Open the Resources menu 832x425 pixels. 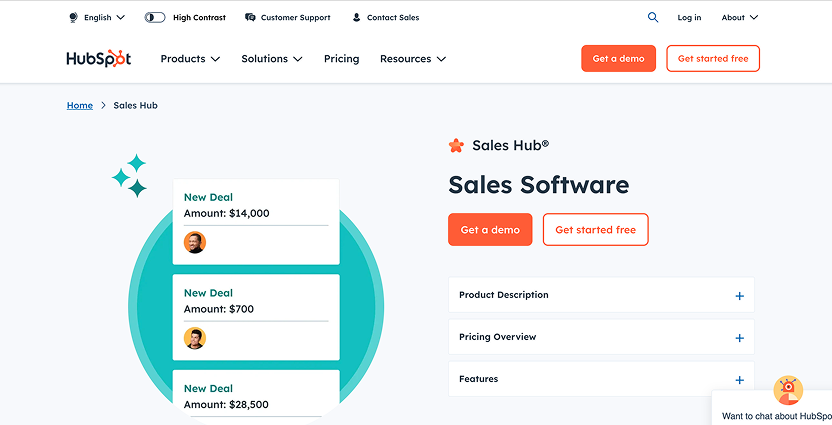tap(413, 59)
